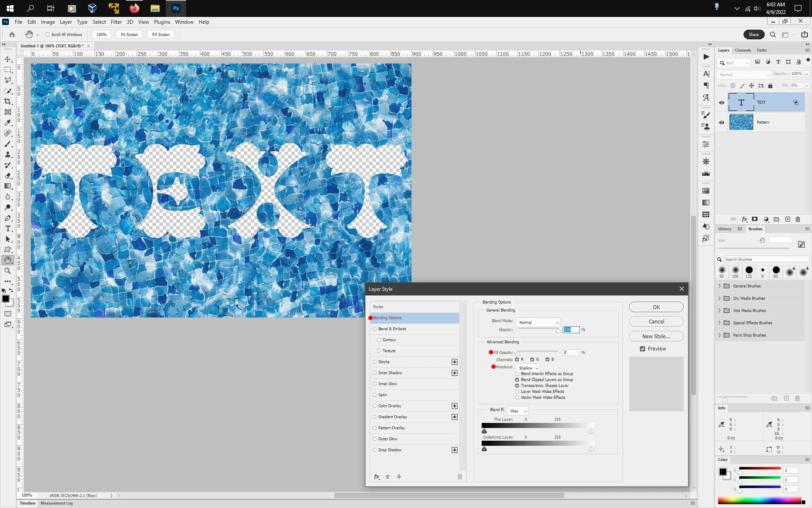Enable the Drop Shadow effect checkbox
This screenshot has height=508, width=812.
pyautogui.click(x=374, y=450)
